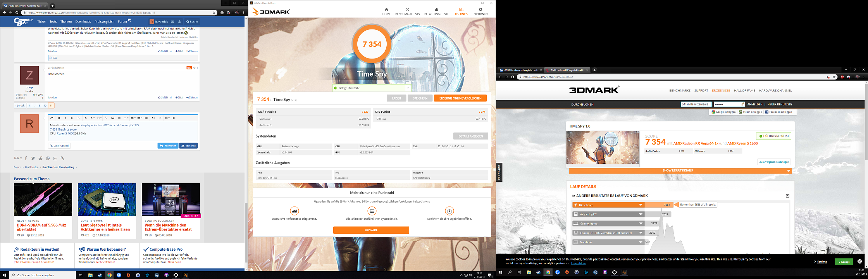
Task: Click the gear settings icon in reply editor
Action: (x=174, y=118)
